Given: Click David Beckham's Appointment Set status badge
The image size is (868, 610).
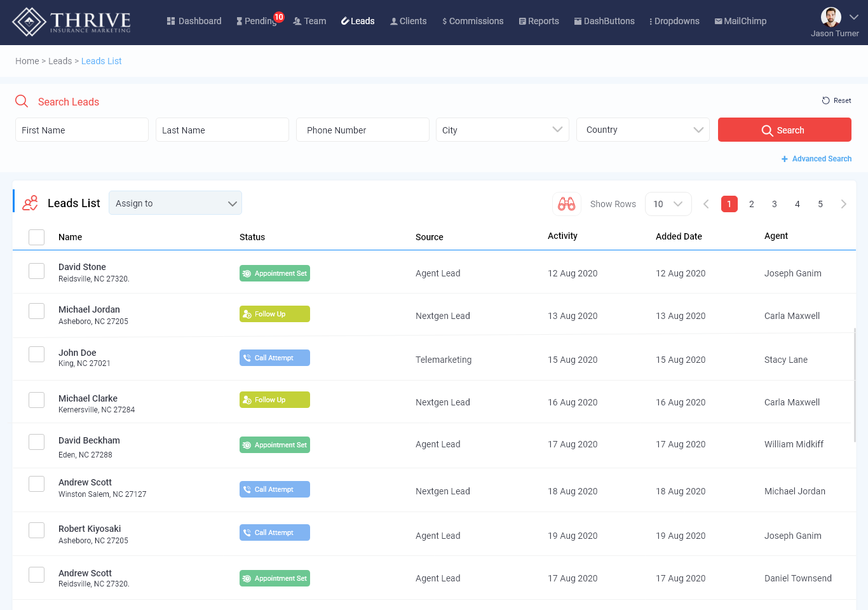Looking at the screenshot, I should 275,445.
